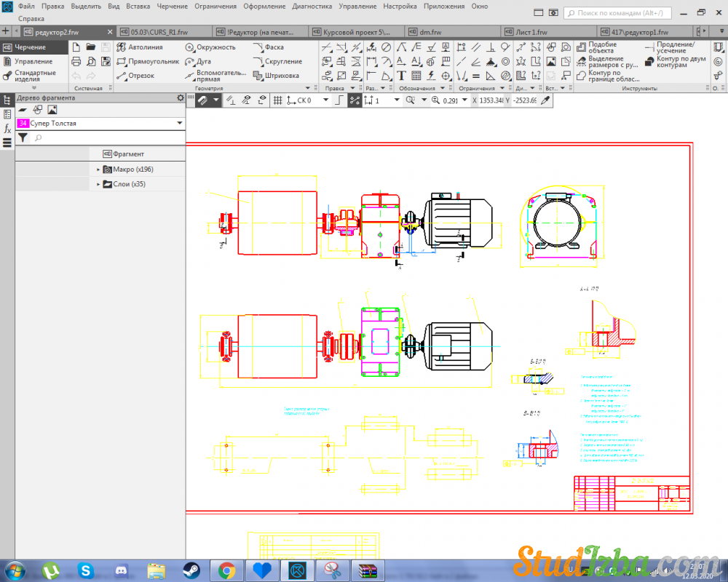728x582 pixels.
Task: Select the Автолиния drawing tool
Action: click(144, 47)
